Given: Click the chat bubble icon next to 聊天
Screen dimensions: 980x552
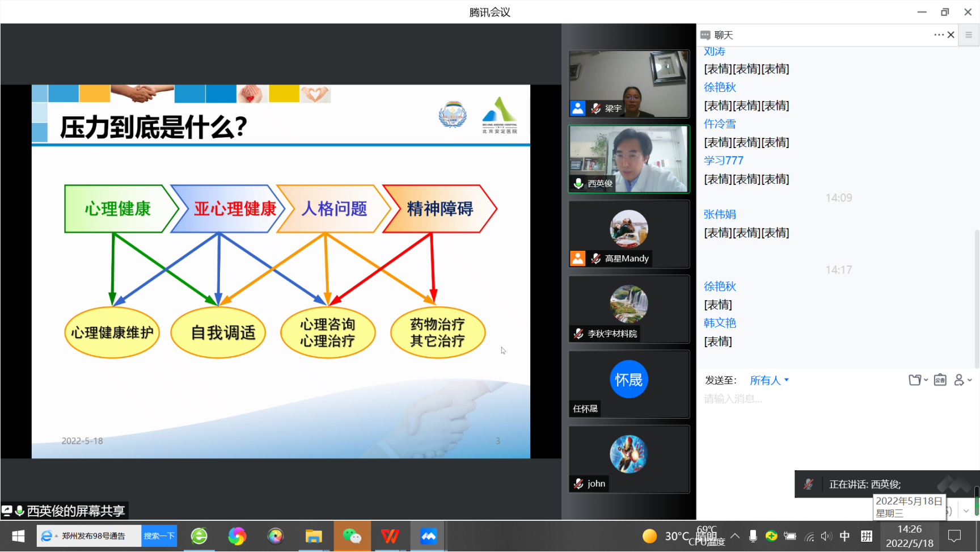Looking at the screenshot, I should point(706,35).
